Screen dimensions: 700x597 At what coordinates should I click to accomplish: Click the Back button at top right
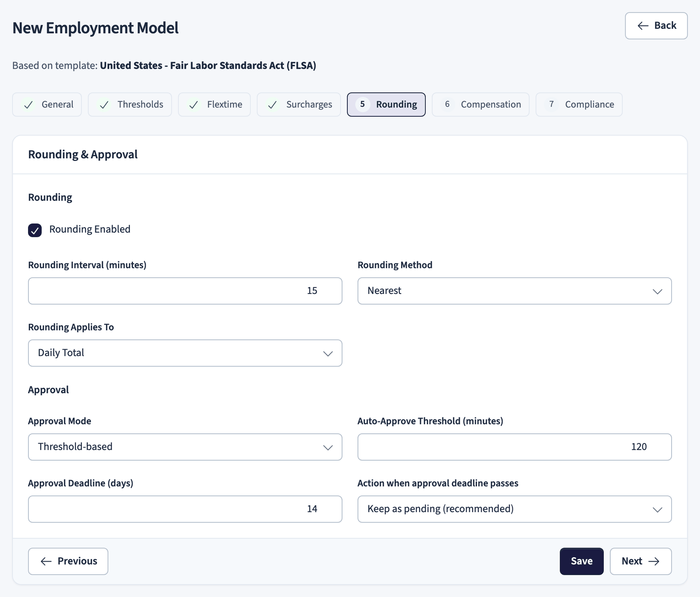[656, 26]
